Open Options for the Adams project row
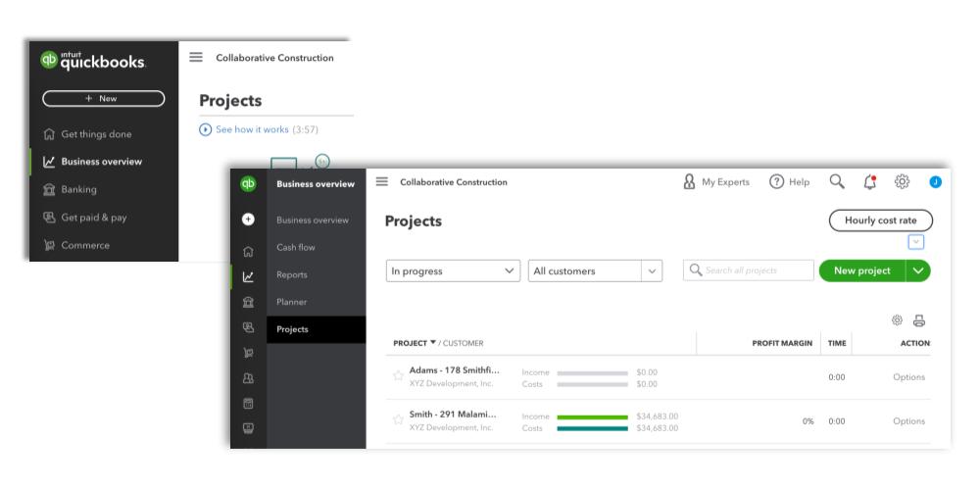Viewport: 980px width, 490px height. click(908, 377)
